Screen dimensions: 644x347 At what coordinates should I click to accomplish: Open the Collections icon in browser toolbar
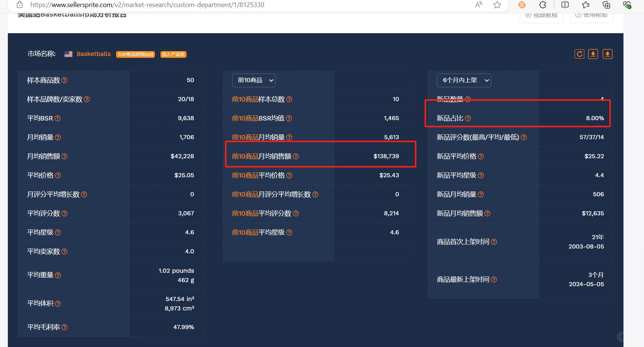[x=606, y=5]
